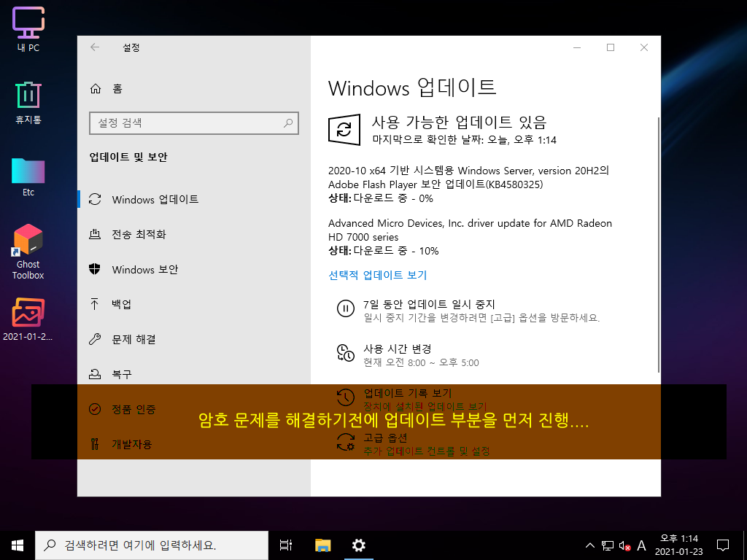Open File Explorer from the taskbar
The image size is (747, 560).
pos(322,545)
